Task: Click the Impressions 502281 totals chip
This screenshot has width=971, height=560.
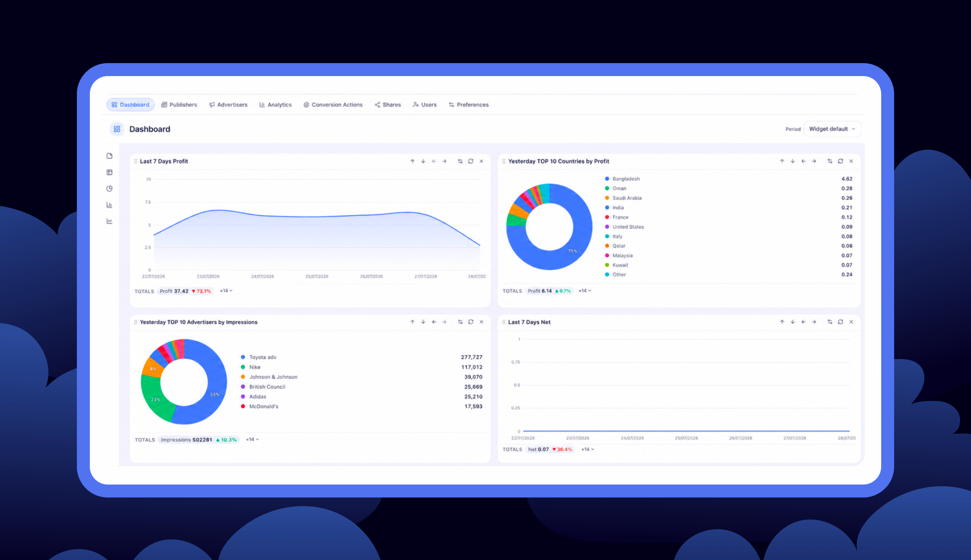Action: pyautogui.click(x=199, y=440)
